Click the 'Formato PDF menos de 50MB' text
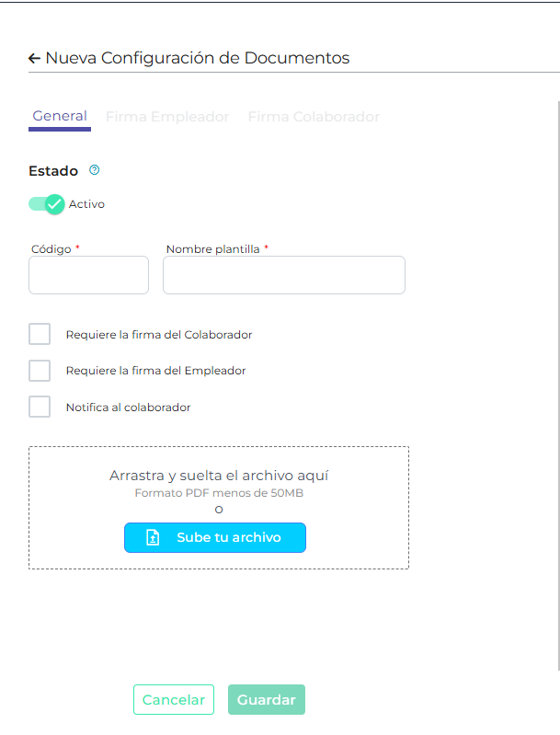Image resolution: width=560 pixels, height=735 pixels. [x=219, y=493]
